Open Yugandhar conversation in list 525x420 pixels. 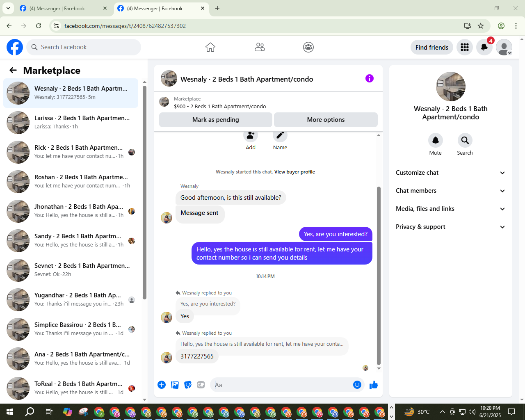71,300
